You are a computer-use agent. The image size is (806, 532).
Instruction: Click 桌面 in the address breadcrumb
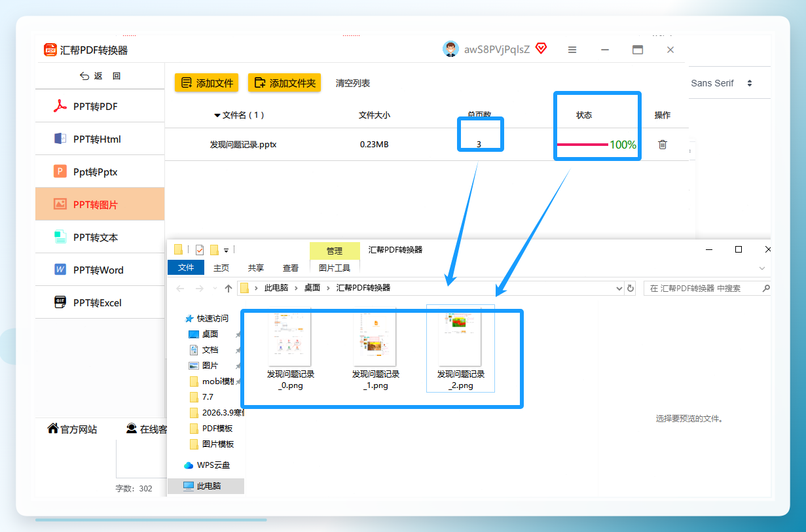312,288
